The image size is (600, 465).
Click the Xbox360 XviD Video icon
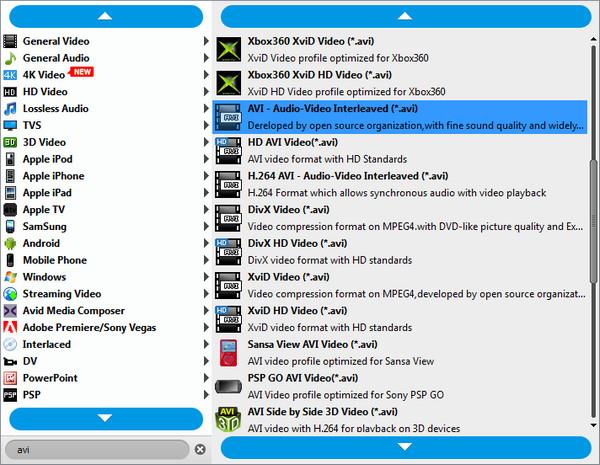coord(228,49)
